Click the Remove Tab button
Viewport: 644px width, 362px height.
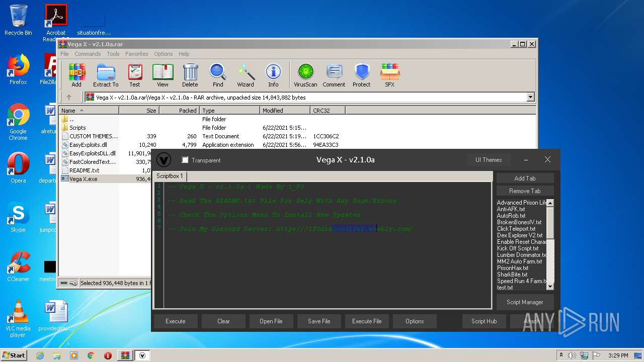tap(525, 191)
